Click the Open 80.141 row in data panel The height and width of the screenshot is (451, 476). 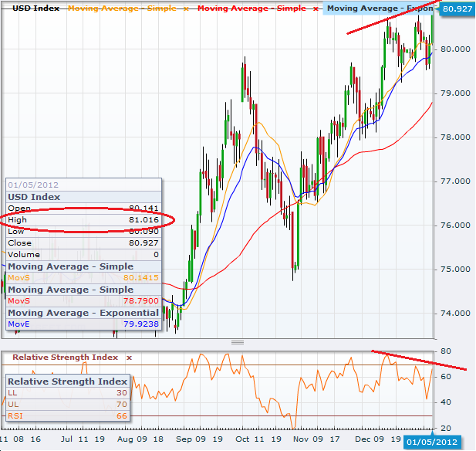pyautogui.click(x=83, y=208)
